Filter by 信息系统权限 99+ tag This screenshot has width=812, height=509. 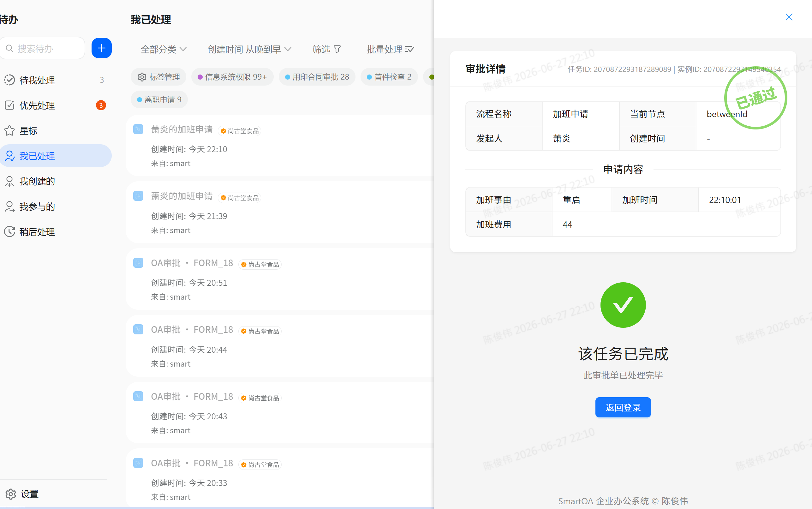[x=232, y=77]
